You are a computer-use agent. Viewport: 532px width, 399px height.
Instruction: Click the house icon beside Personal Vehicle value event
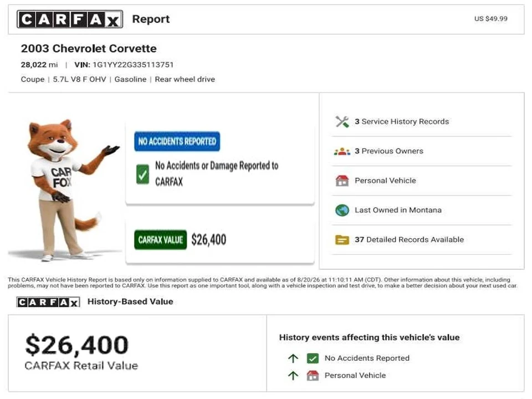(313, 376)
